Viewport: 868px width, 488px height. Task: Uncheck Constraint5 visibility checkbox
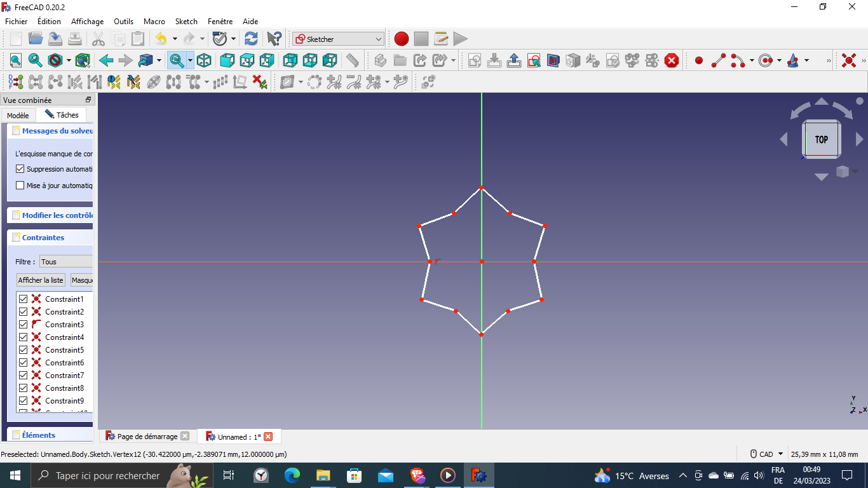[24, 349]
